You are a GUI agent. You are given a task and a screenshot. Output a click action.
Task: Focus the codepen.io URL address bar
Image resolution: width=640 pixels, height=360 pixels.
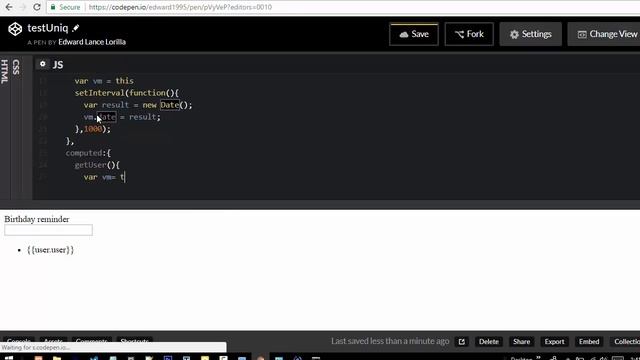click(x=180, y=7)
